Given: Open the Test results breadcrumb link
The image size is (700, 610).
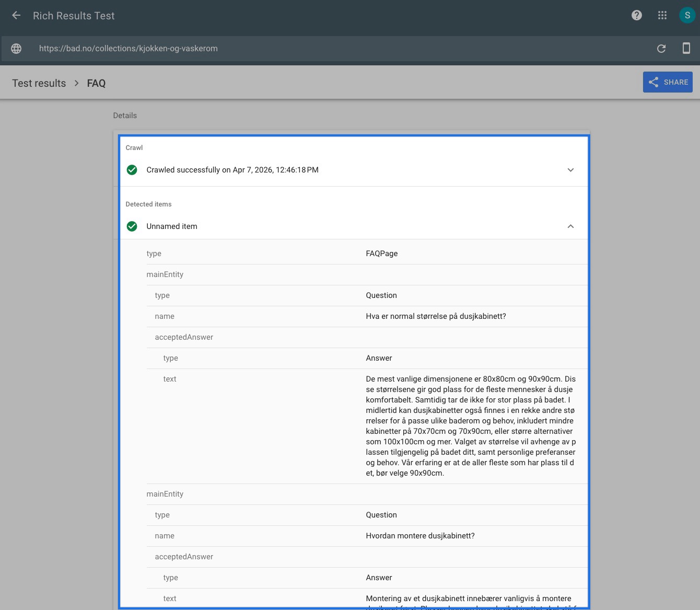Looking at the screenshot, I should 39,83.
